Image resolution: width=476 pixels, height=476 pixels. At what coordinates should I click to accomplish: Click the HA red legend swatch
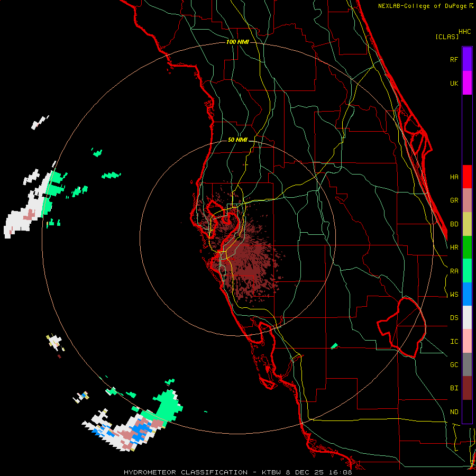(x=467, y=177)
